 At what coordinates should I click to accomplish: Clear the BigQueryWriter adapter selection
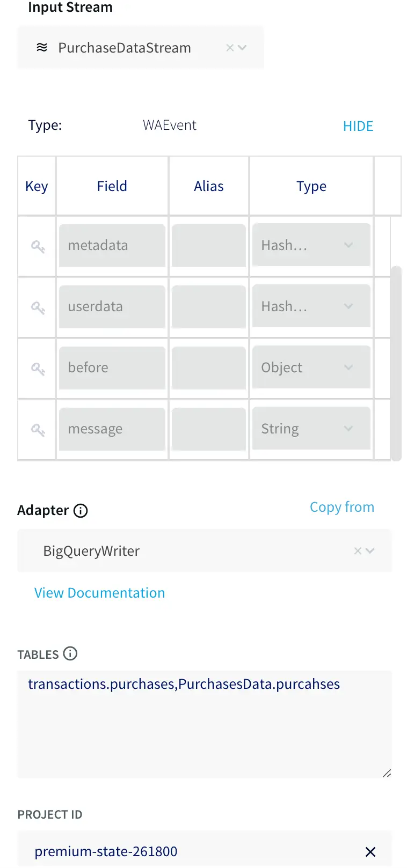(x=358, y=551)
